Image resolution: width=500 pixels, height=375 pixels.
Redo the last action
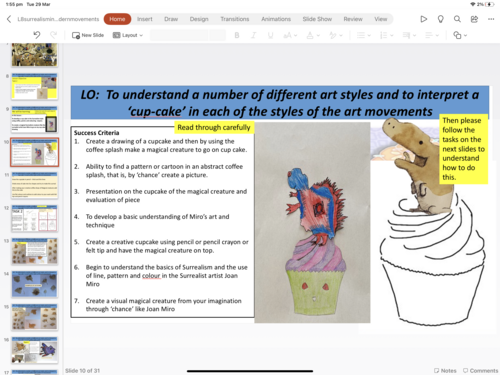click(53, 35)
